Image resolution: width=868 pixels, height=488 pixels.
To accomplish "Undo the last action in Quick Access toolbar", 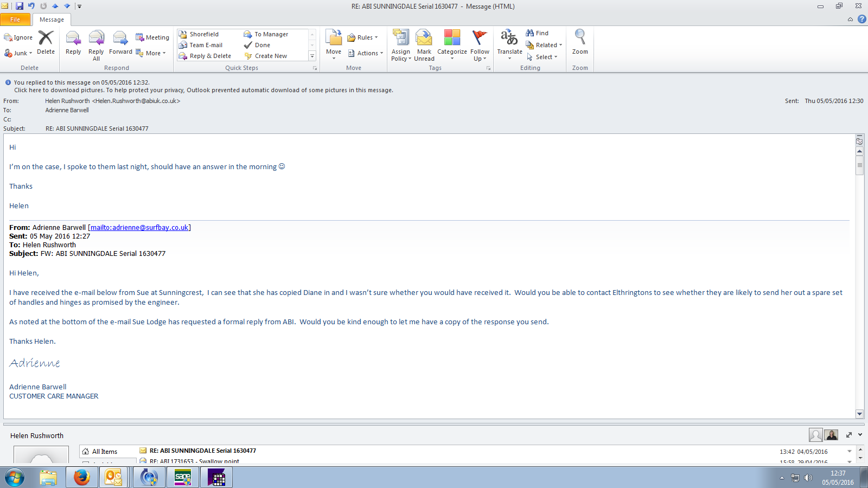I will (31, 6).
